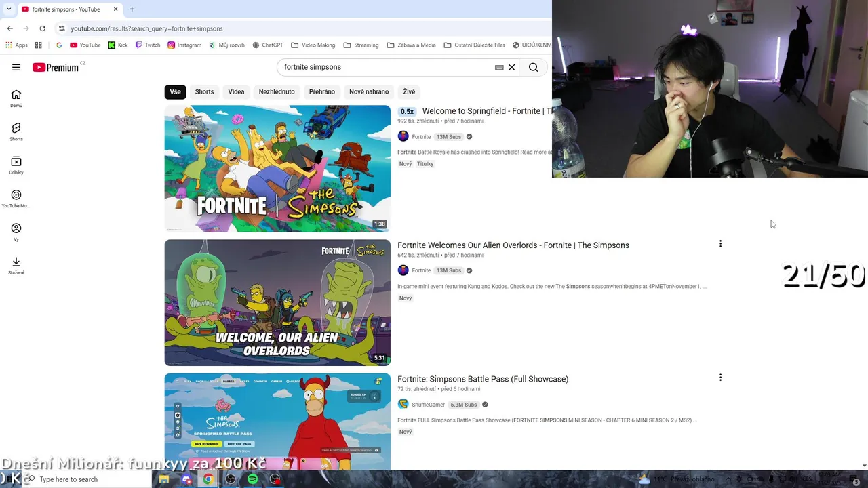Open the Fortnite channel name under the Springfield video

[421, 137]
